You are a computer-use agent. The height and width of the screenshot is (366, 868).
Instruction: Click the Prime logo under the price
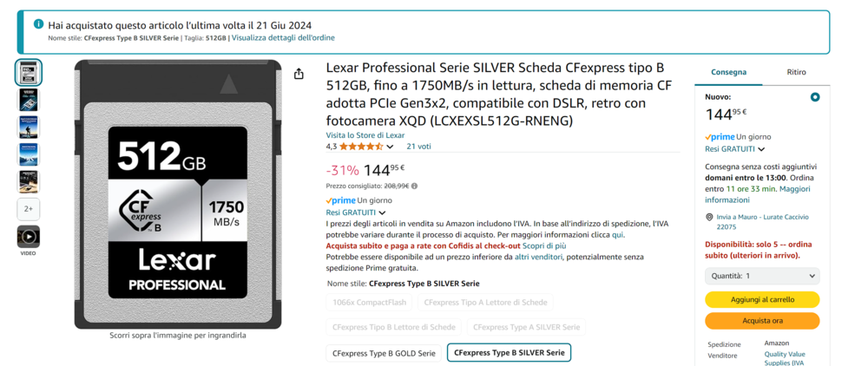pyautogui.click(x=340, y=200)
